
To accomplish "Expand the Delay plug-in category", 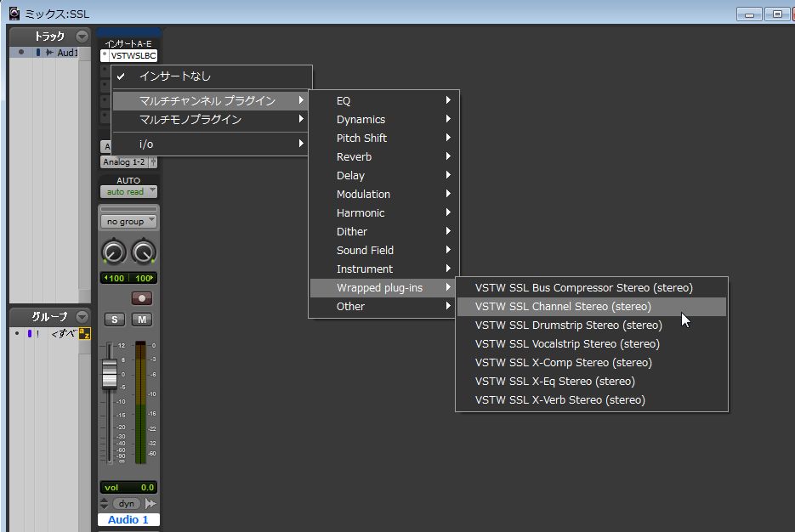I will point(383,175).
